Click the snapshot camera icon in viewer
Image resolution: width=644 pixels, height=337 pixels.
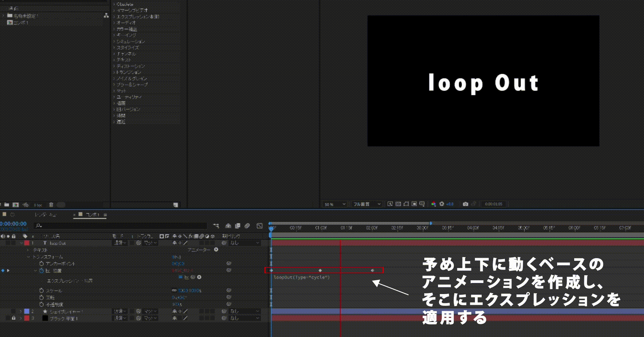point(465,204)
